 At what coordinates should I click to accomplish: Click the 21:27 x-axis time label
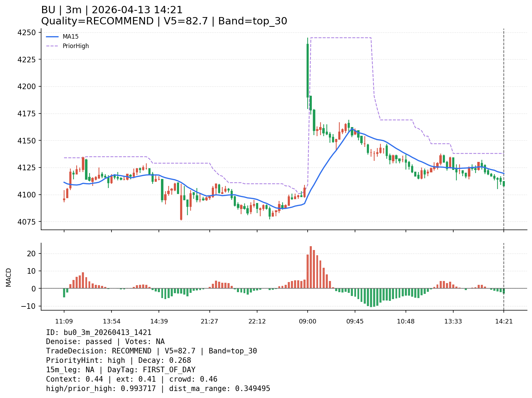click(x=209, y=321)
